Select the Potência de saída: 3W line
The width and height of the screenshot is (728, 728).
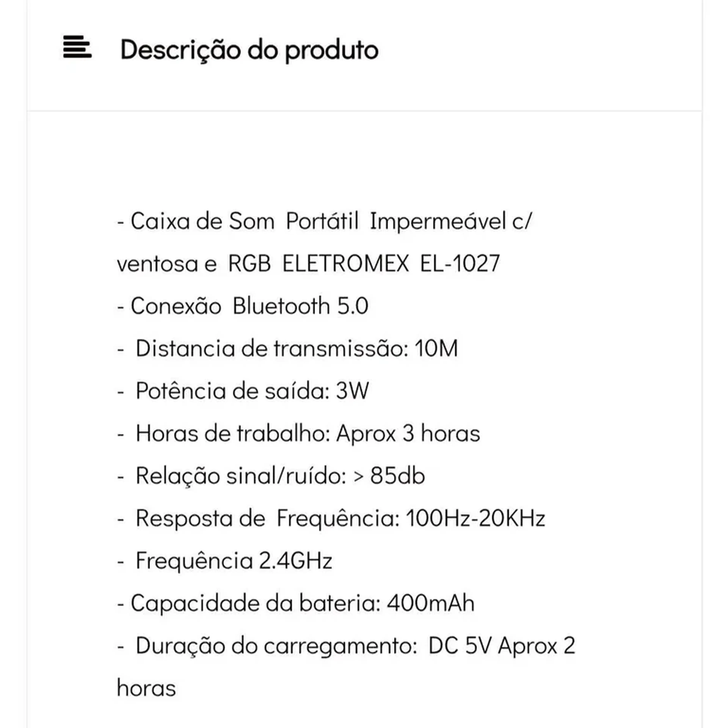point(243,391)
